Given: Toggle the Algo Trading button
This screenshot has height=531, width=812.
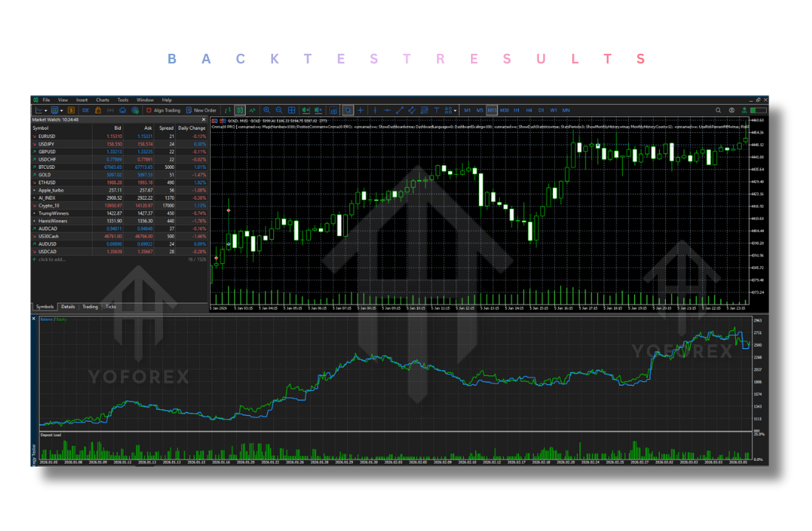Looking at the screenshot, I should (163, 111).
